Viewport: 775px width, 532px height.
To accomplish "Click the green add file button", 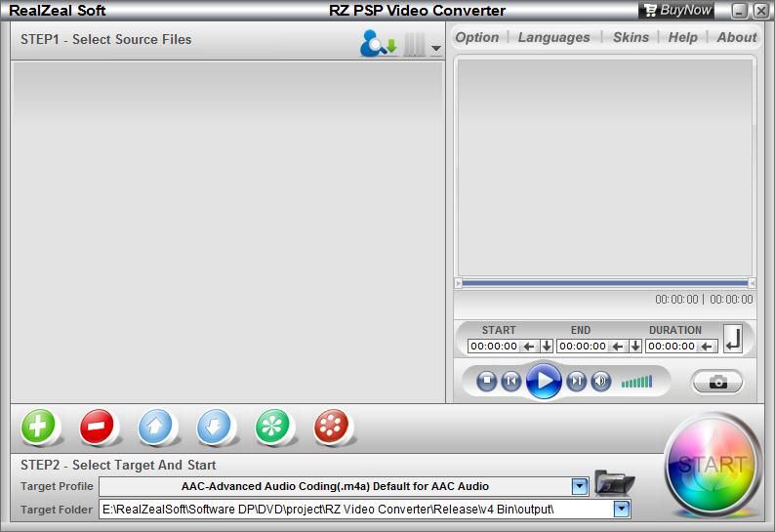I will pos(39,427).
